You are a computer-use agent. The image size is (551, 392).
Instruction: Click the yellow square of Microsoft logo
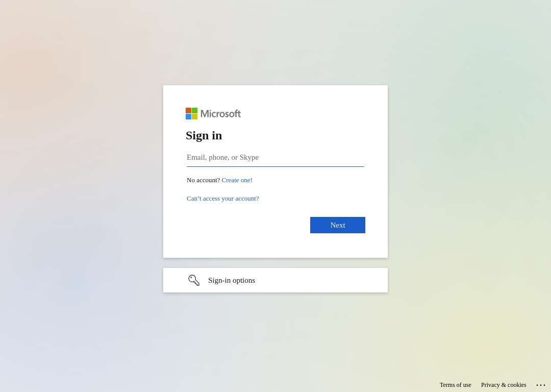point(194,117)
